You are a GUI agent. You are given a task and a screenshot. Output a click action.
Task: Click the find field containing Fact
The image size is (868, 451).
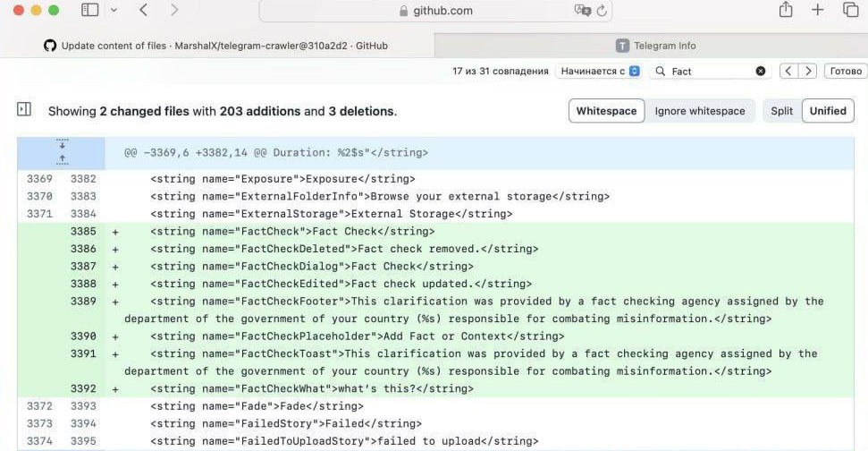tap(712, 71)
